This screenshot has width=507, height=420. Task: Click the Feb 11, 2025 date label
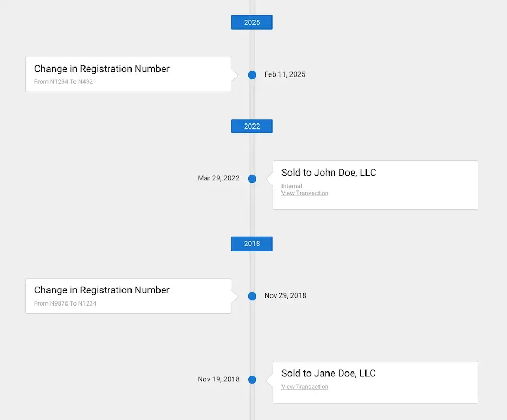285,74
